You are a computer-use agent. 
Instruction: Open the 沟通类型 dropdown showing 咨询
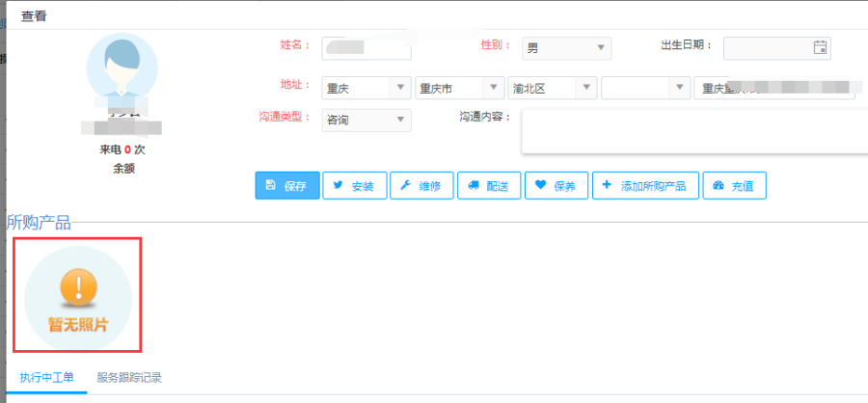click(x=366, y=121)
